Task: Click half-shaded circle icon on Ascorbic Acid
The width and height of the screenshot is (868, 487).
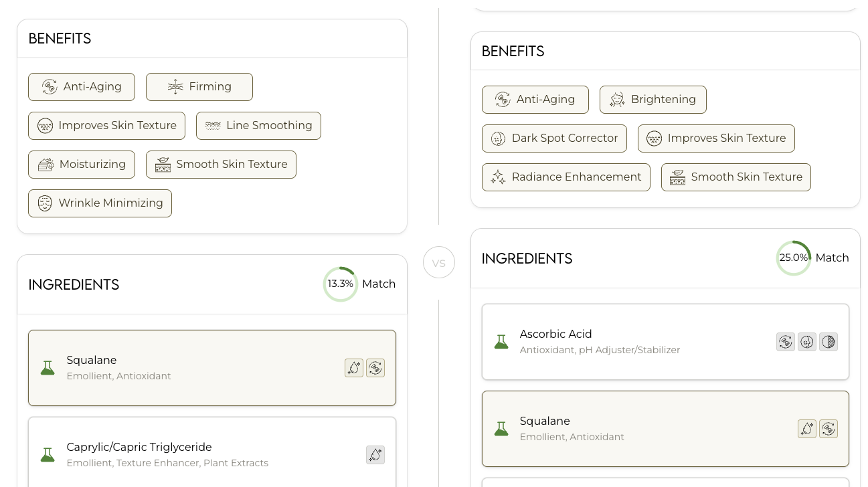Action: point(829,342)
